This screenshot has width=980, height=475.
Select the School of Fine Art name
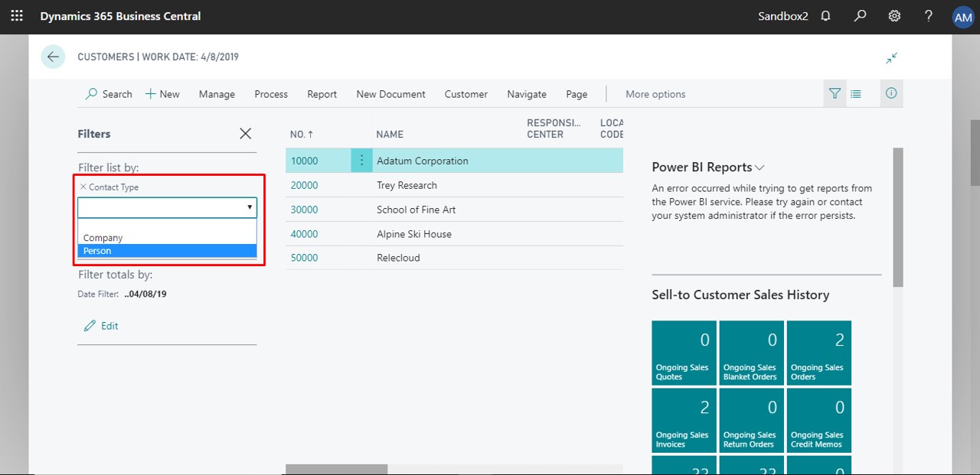(x=416, y=210)
